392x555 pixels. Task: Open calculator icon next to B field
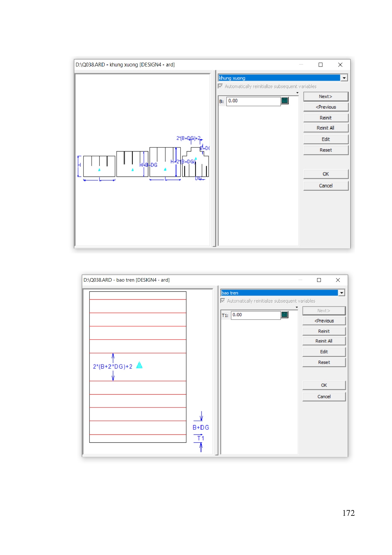tap(285, 101)
